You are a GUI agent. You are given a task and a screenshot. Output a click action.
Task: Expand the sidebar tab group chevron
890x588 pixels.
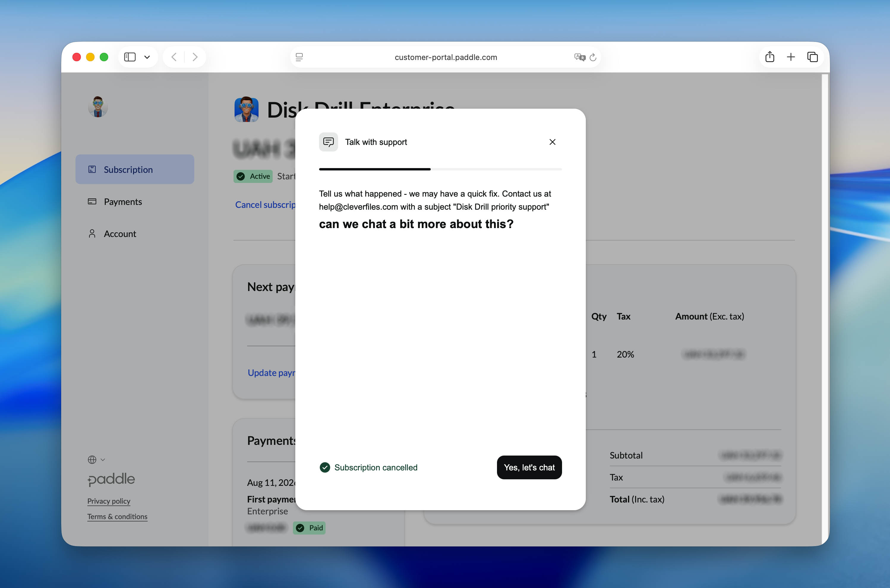[x=147, y=57]
